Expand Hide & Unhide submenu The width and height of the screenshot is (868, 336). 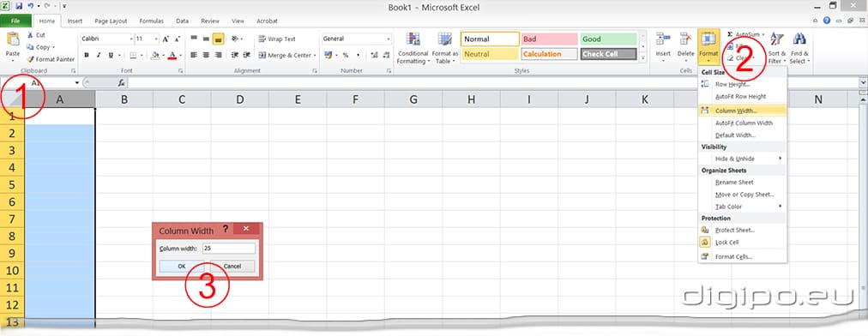pos(742,159)
